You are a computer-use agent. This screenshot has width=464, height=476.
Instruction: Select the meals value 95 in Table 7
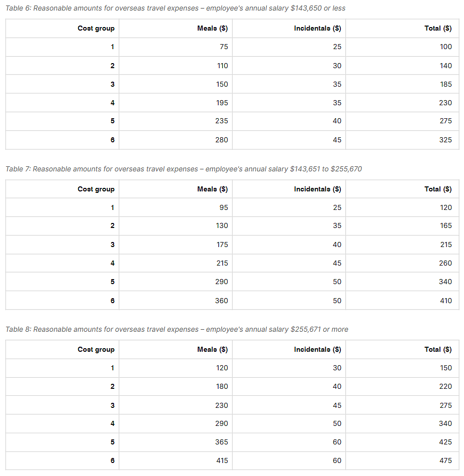tap(224, 207)
